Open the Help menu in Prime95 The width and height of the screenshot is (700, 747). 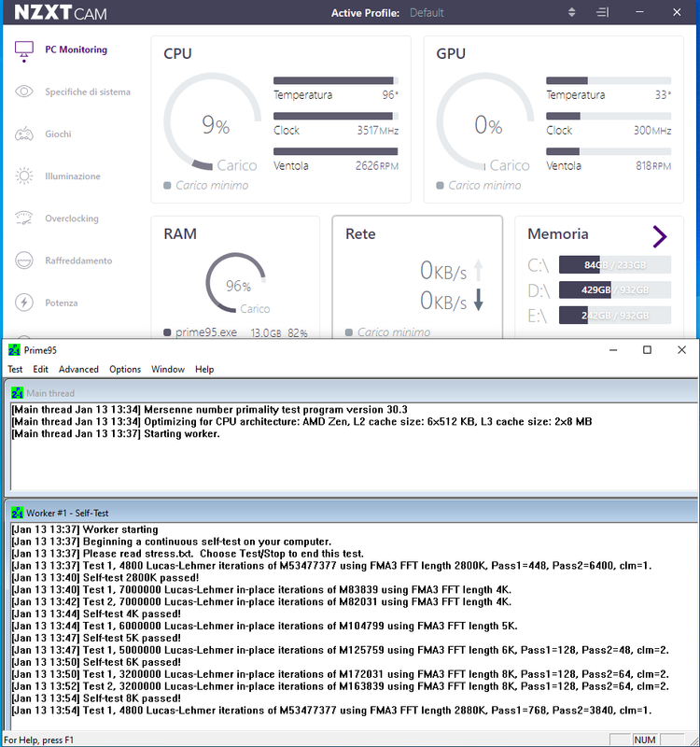(x=204, y=369)
